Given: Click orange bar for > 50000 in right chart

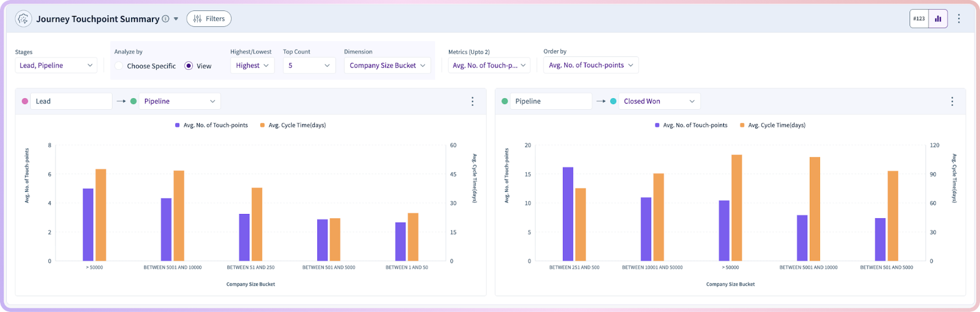Looking at the screenshot, I should click(737, 208).
